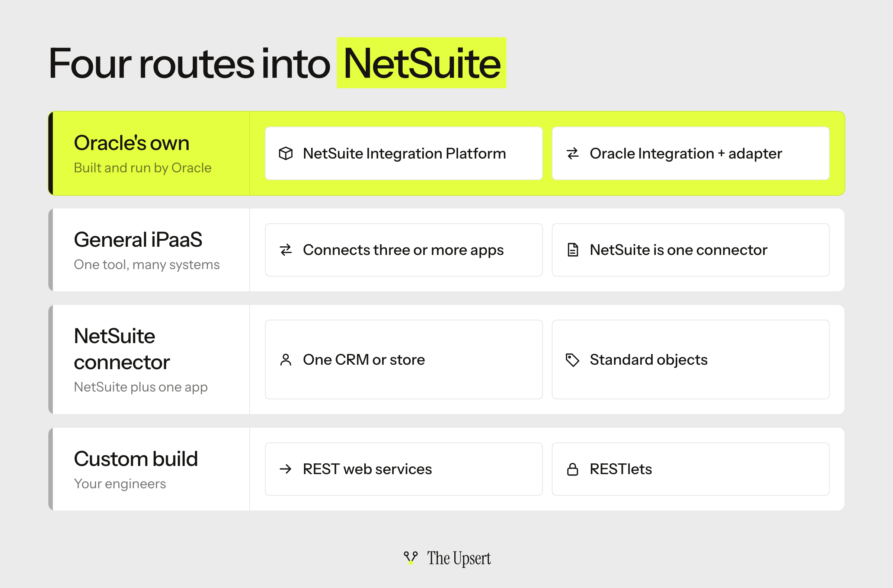This screenshot has height=588, width=893.
Task: Click the Custom build row heading
Action: [x=136, y=459]
